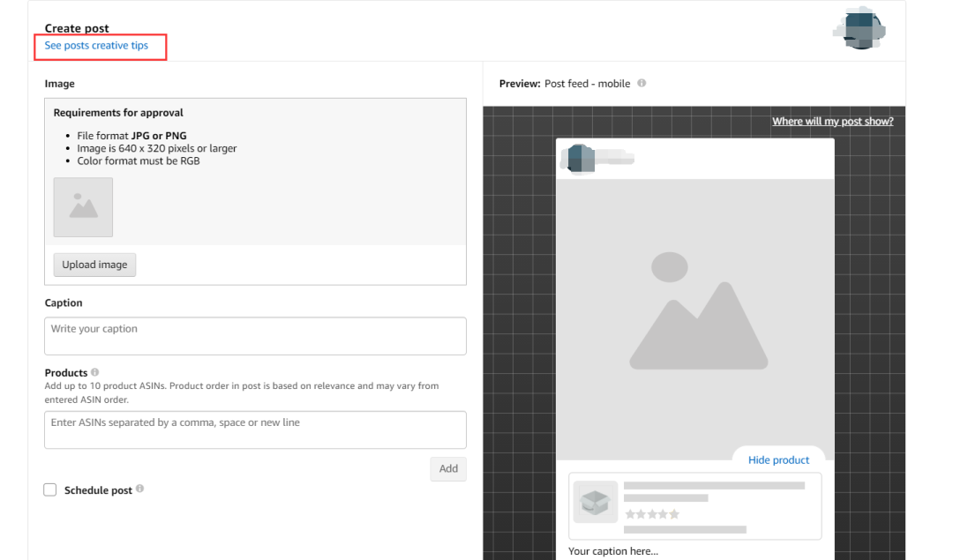
Task: Focus the Write your caption field
Action: coord(255,336)
